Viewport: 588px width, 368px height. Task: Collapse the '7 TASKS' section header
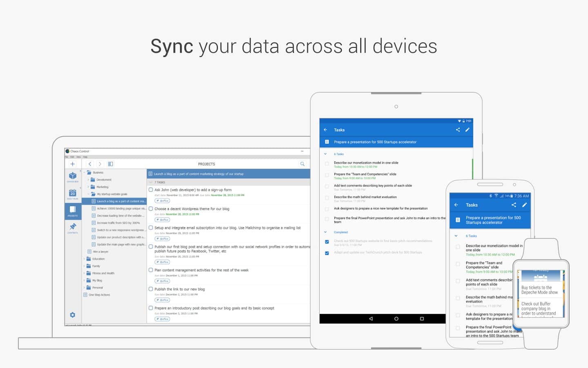pyautogui.click(x=151, y=182)
